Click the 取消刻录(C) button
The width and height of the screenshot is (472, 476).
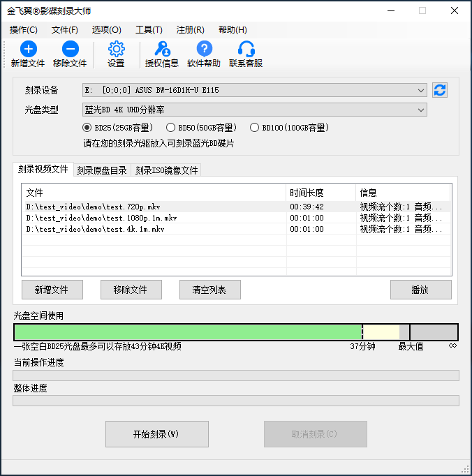(316, 434)
